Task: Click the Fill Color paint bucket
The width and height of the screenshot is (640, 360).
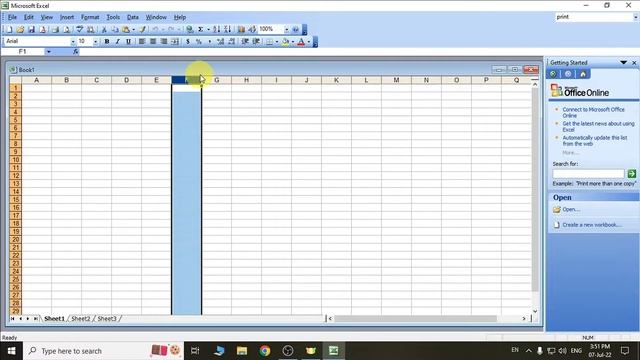Action: (x=285, y=41)
